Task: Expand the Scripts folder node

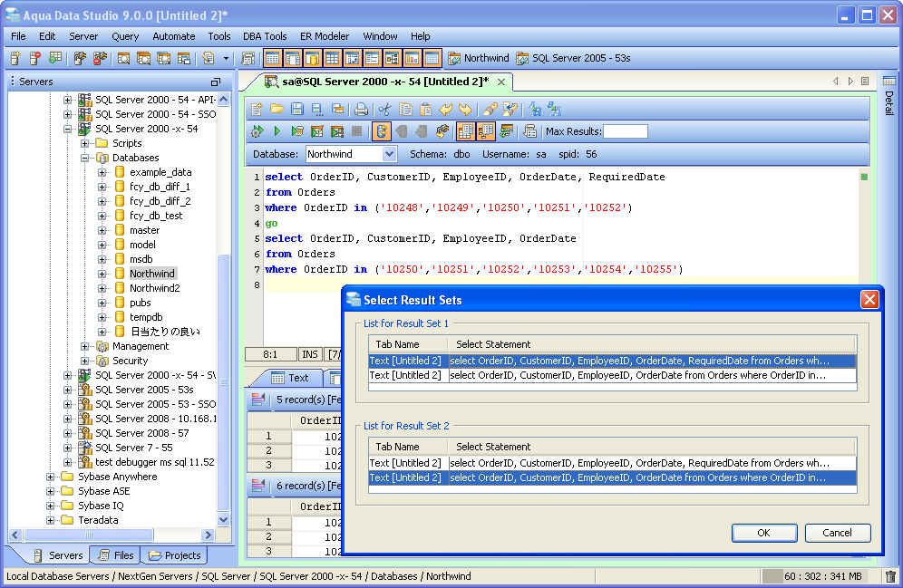Action: click(84, 143)
